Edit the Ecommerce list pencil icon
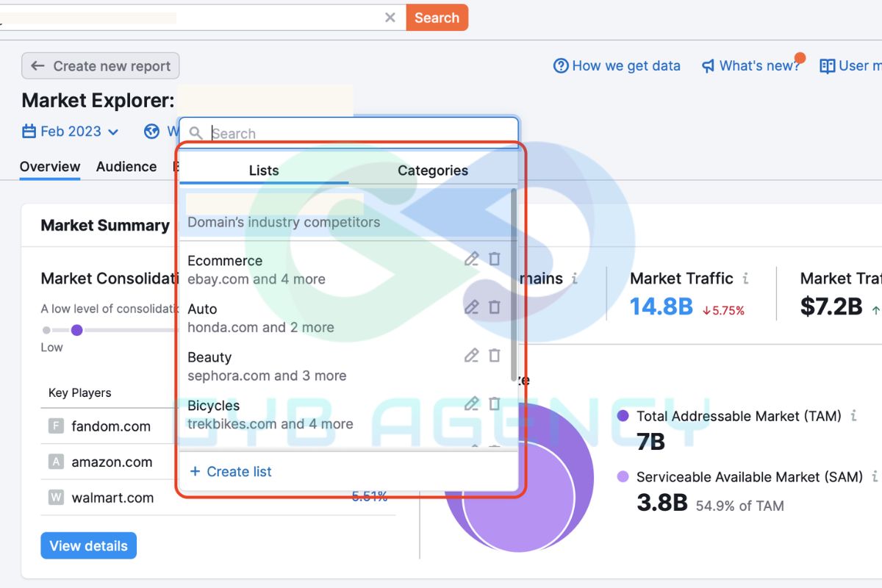Image resolution: width=882 pixels, height=588 pixels. (x=472, y=259)
